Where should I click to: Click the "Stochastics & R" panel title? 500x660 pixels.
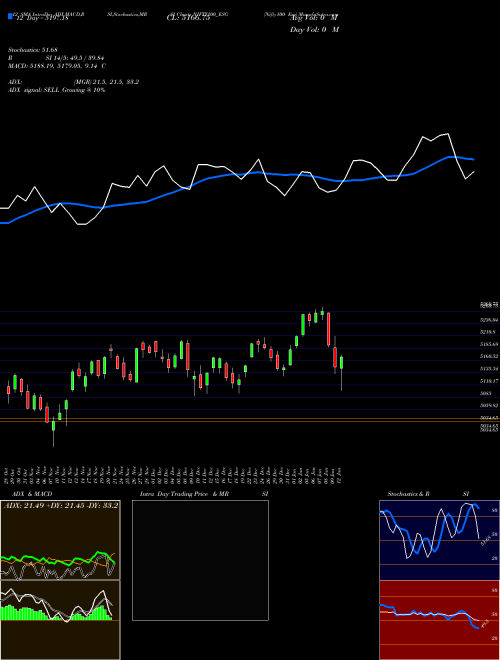click(x=409, y=494)
